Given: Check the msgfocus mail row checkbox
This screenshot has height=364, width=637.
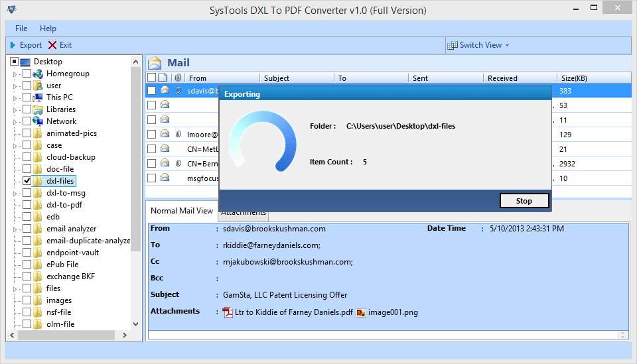Looking at the screenshot, I should (151, 178).
